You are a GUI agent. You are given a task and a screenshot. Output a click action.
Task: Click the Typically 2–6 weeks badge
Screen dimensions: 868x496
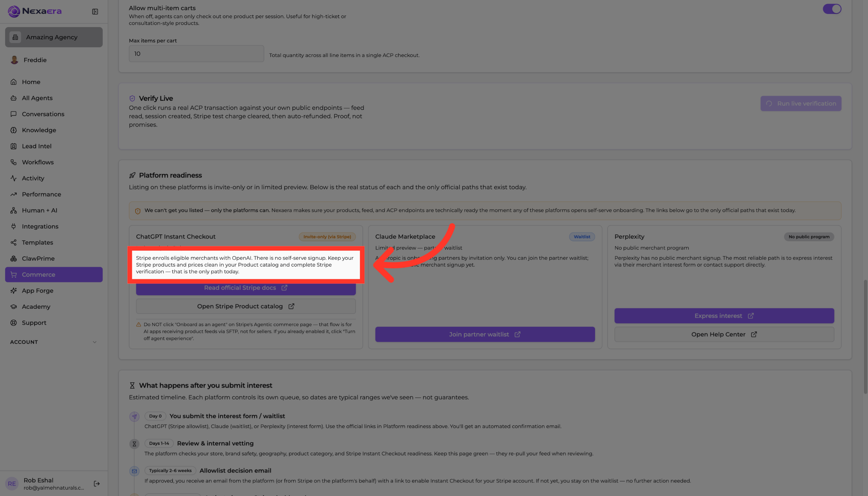(170, 470)
